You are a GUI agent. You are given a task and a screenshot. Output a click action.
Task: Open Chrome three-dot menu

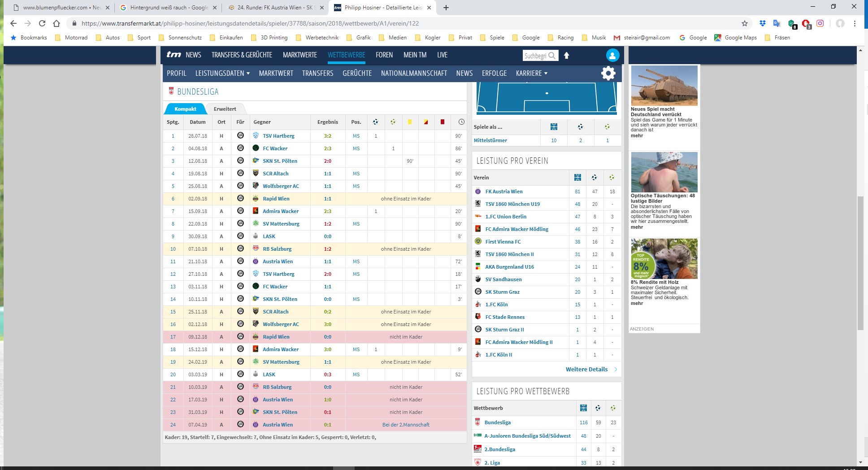pos(855,23)
